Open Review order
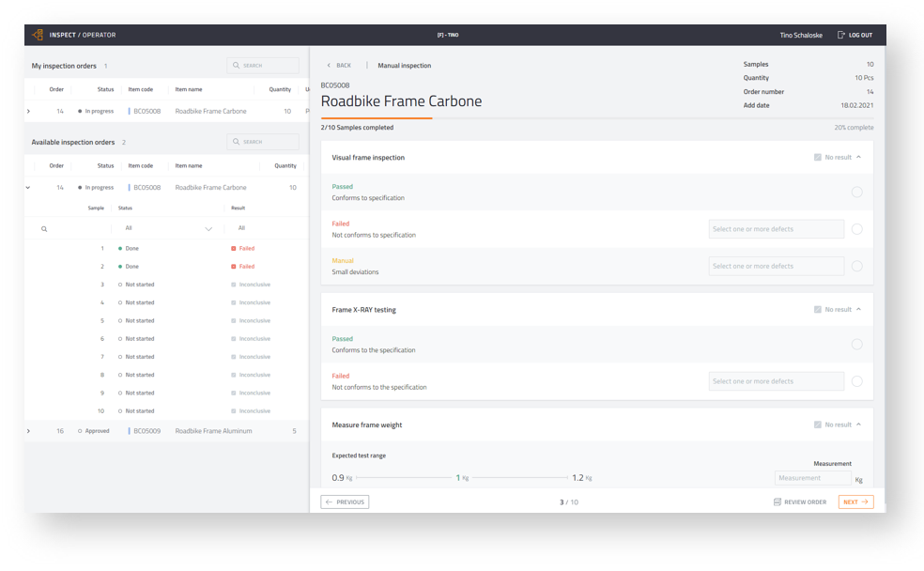This screenshot has width=924, height=571. [x=800, y=502]
